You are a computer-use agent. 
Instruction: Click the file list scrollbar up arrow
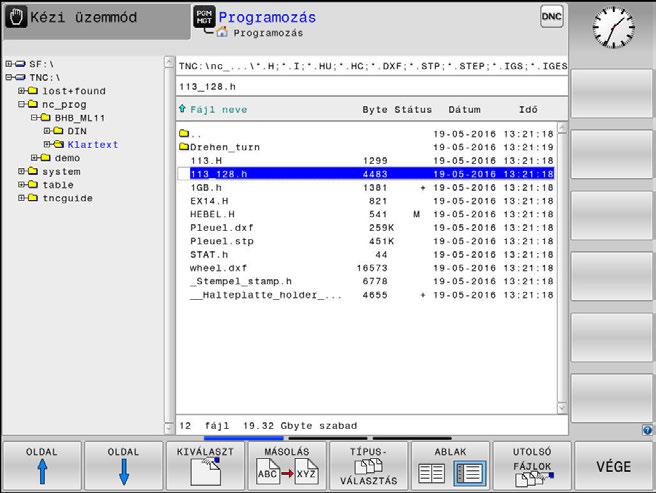coord(562,128)
